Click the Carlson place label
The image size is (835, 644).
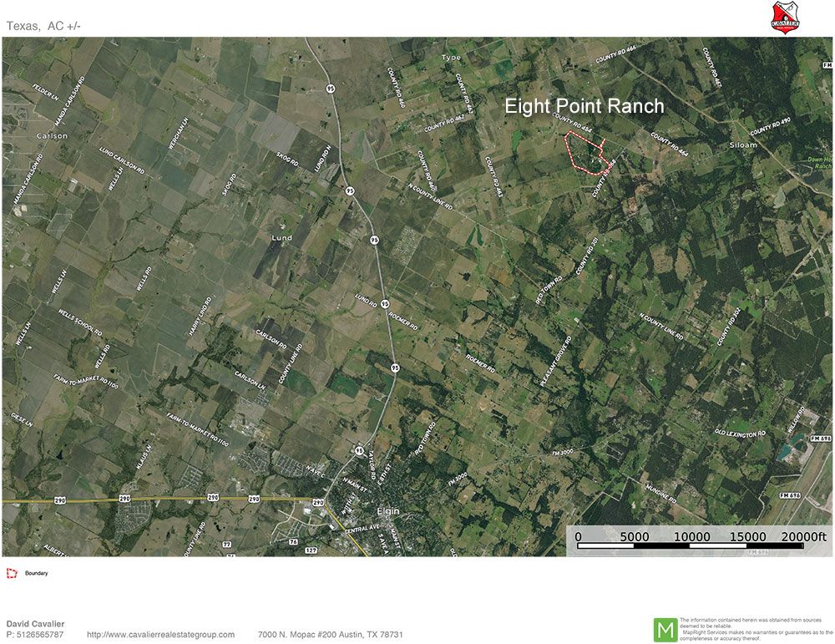(x=52, y=135)
